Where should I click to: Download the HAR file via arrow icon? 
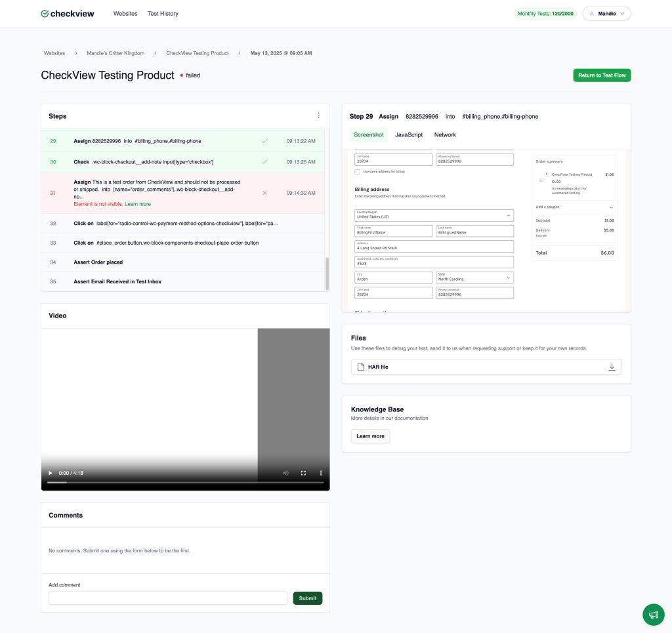[612, 367]
